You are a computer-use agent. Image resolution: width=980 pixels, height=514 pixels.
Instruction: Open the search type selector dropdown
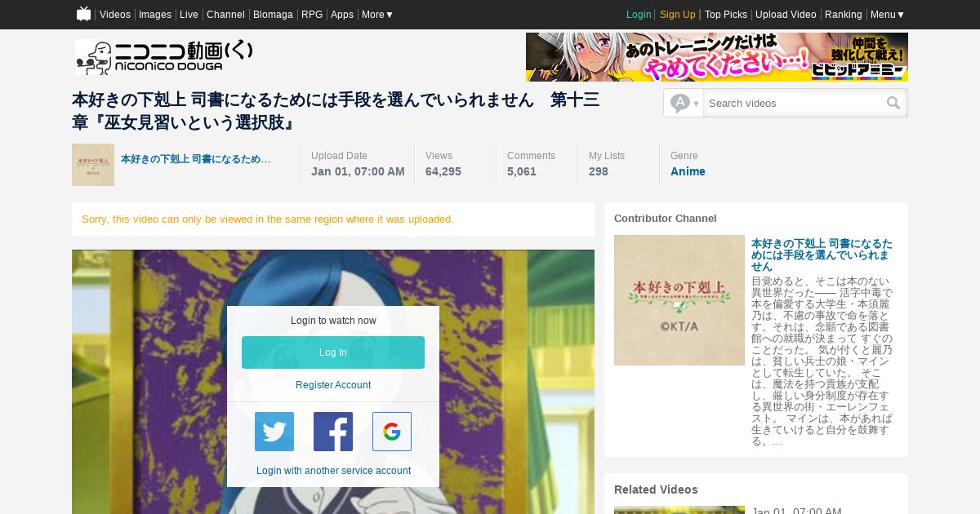(684, 103)
